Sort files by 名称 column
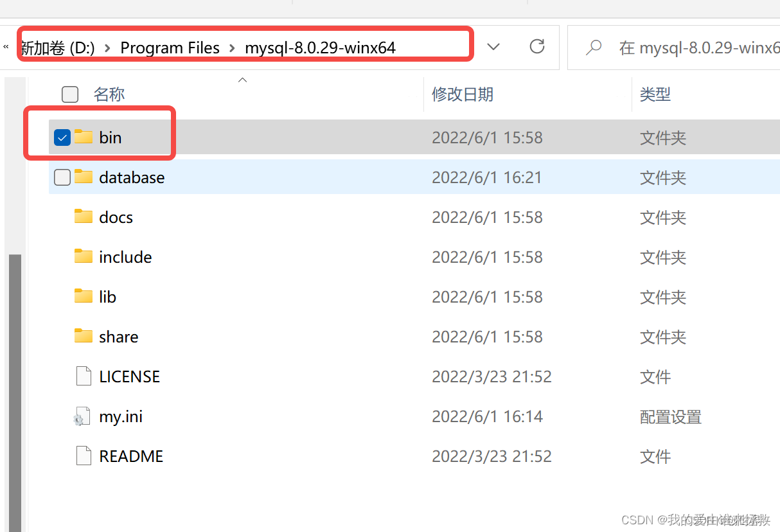 [x=109, y=94]
